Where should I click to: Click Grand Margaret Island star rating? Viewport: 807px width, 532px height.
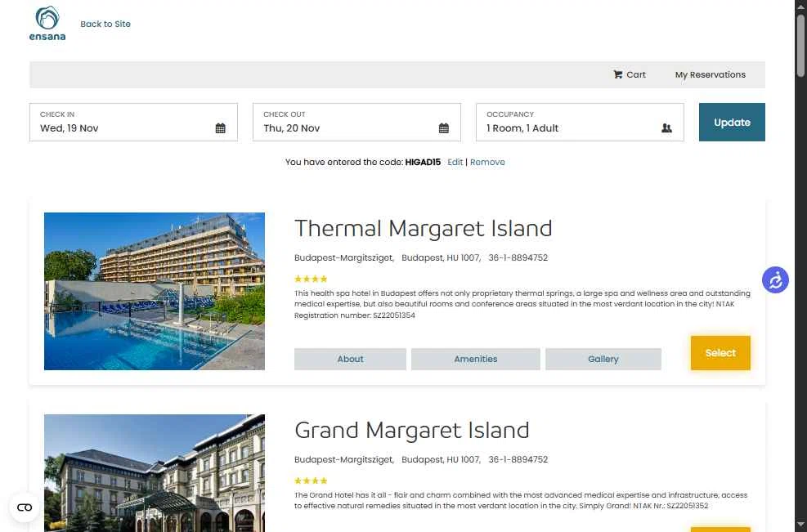click(x=311, y=481)
